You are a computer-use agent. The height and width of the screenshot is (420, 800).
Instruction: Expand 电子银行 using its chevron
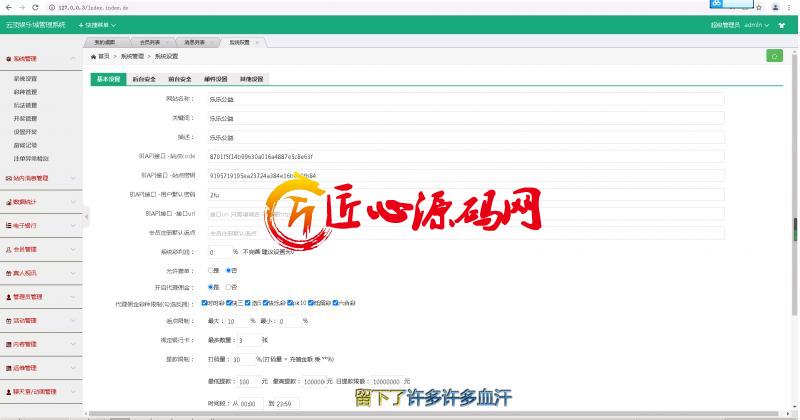(x=73, y=226)
